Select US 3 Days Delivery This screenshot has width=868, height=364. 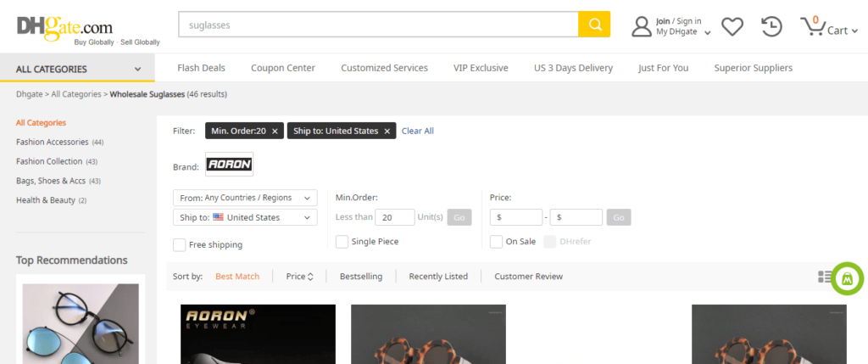point(574,68)
